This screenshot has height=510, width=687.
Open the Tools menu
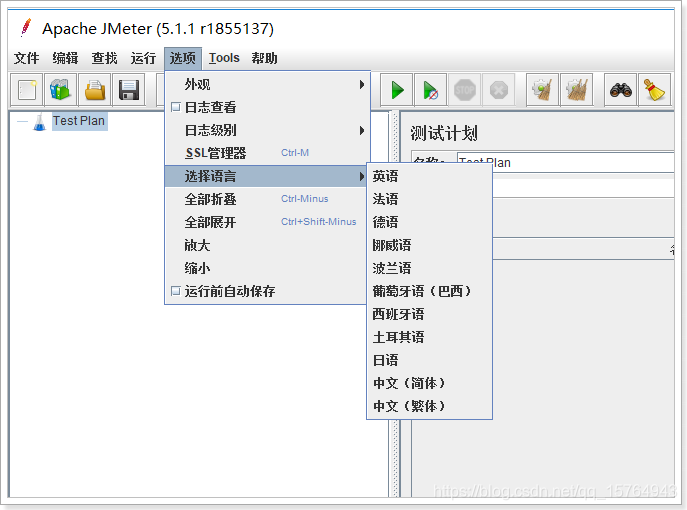tap(224, 58)
